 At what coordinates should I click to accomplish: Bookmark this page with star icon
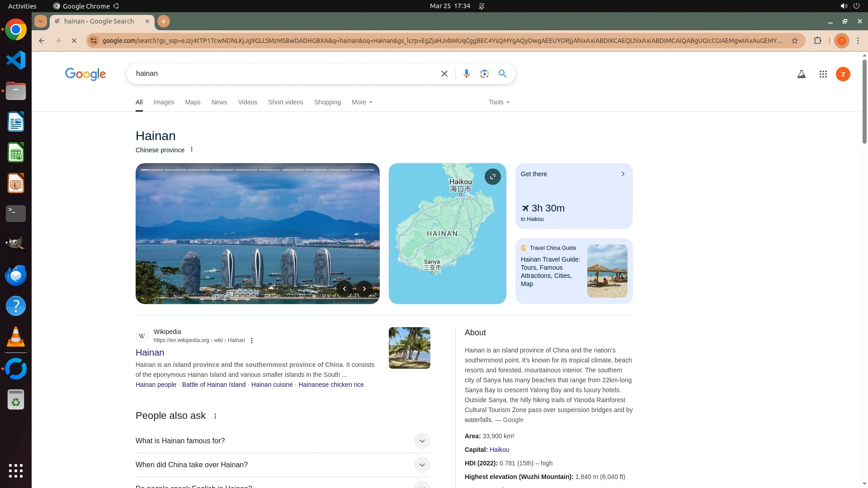click(795, 41)
